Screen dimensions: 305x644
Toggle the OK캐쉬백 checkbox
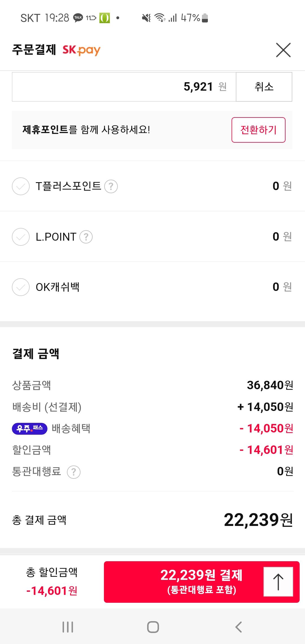pos(21,287)
